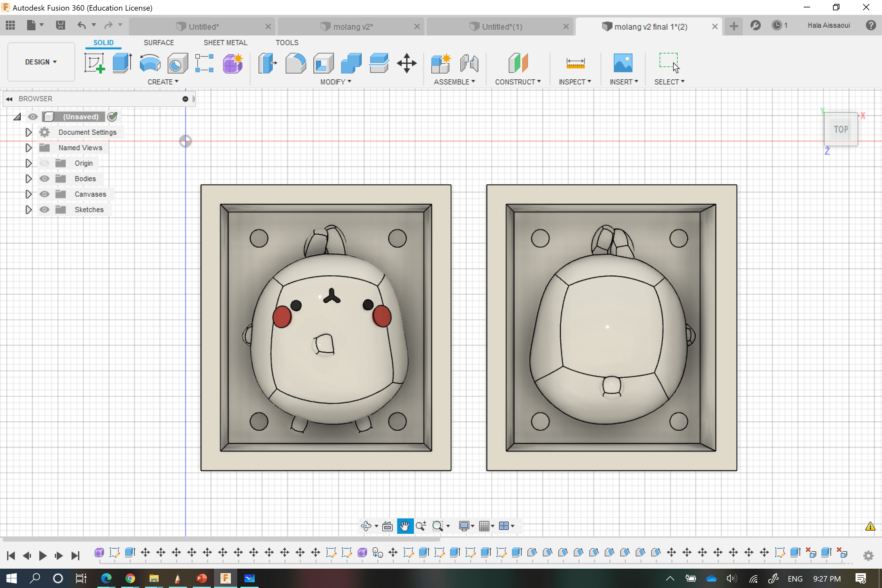The width and height of the screenshot is (882, 588).
Task: Click the Create Sketch tool icon
Action: pyautogui.click(x=94, y=63)
